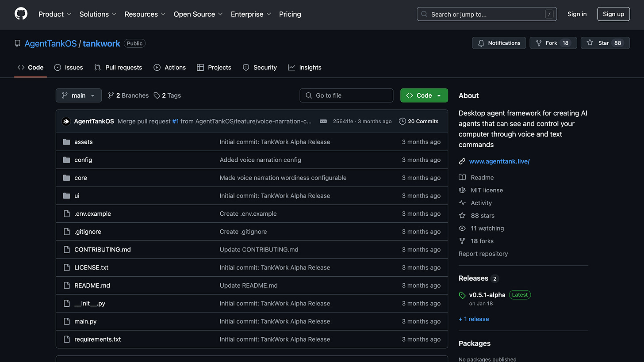Viewport: 644px width, 362px height.
Task: Open the Insights tab
Action: coord(305,68)
